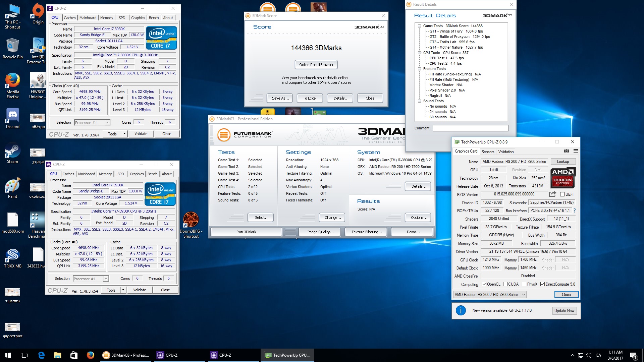Viewport: 644px width, 362px height.
Task: Open the Doom3BFG Shortcut icon
Action: point(191,225)
